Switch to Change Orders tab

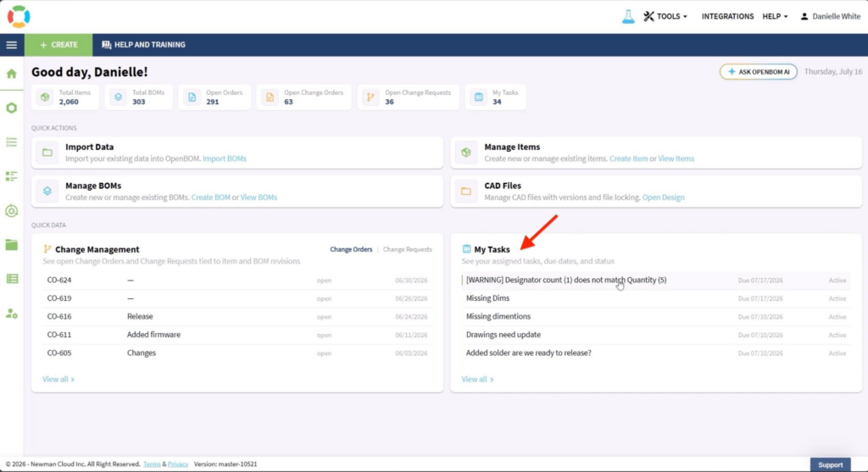[x=351, y=249]
